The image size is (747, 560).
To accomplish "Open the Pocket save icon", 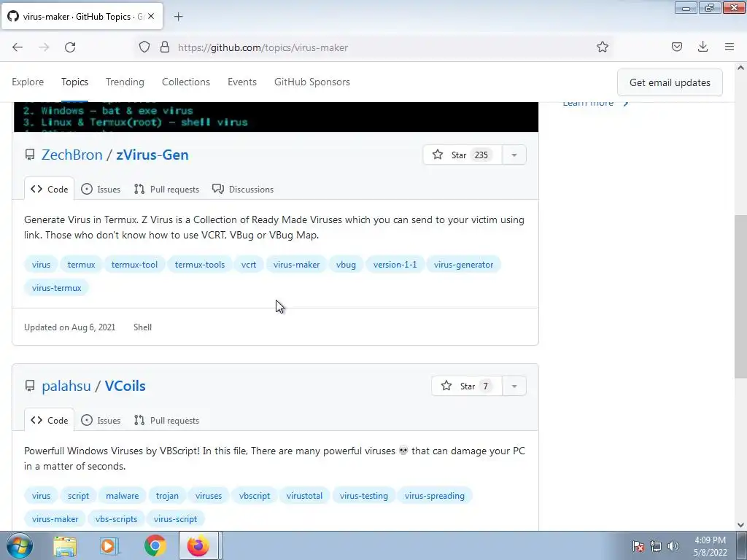I will 676,47.
